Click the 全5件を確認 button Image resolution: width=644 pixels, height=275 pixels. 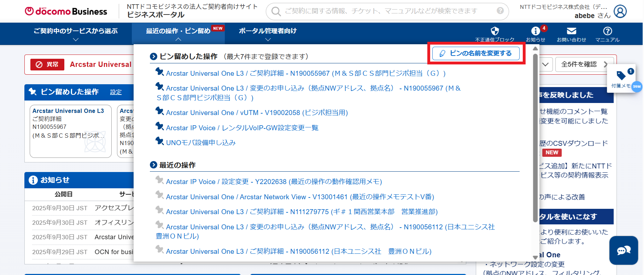pos(583,64)
